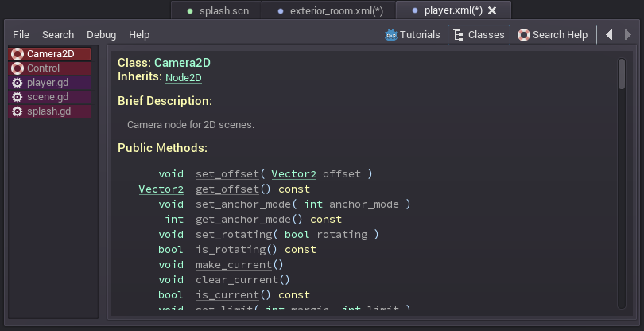
Task: Follow the Node2D inherits link
Action: tap(183, 77)
